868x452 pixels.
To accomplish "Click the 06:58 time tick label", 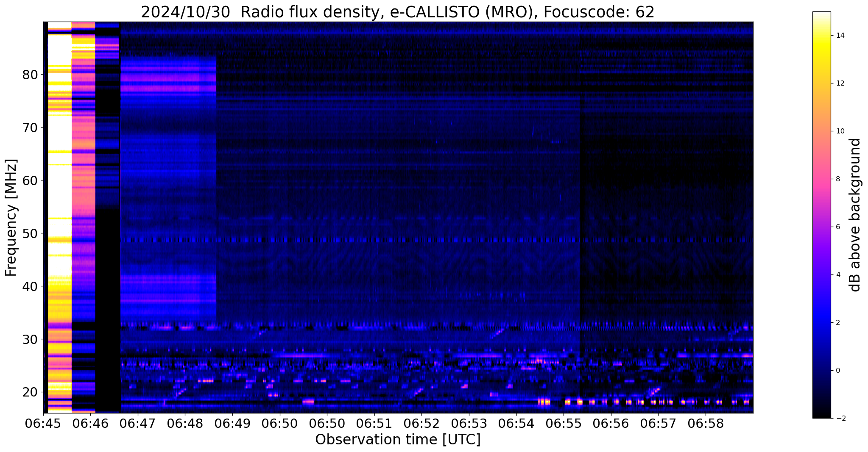I will [706, 424].
